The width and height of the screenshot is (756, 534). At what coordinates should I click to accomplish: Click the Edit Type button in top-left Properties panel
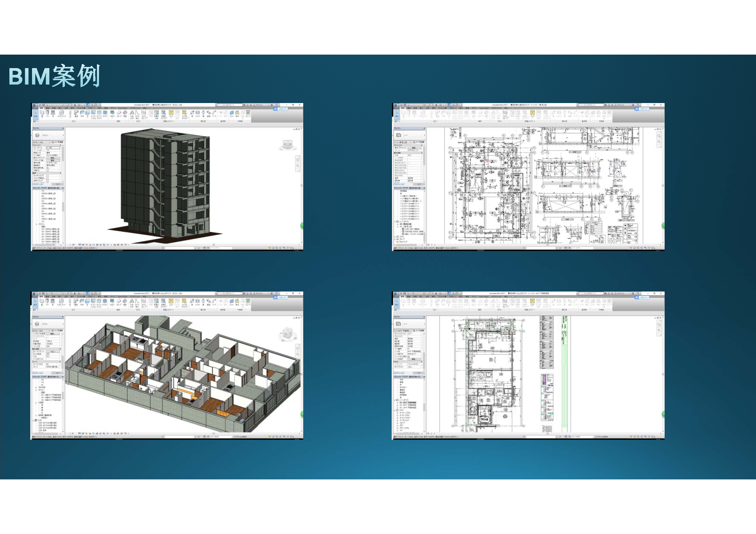click(58, 142)
